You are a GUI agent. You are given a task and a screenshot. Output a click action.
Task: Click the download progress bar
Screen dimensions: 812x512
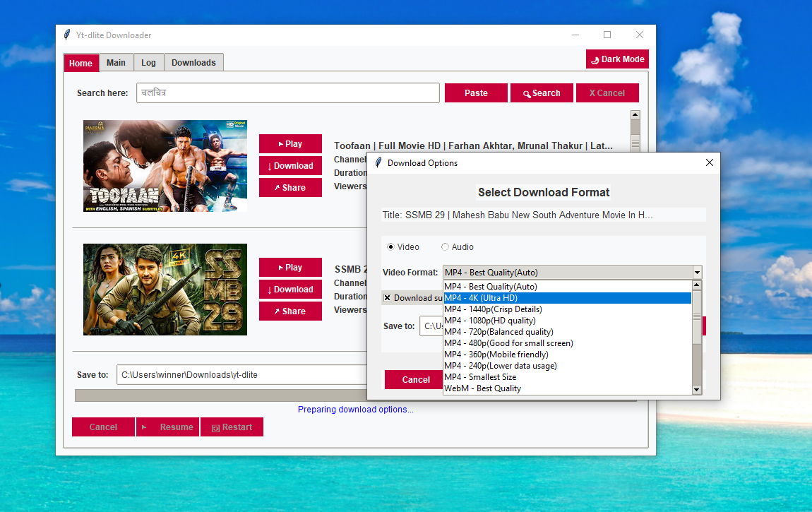[219, 395]
